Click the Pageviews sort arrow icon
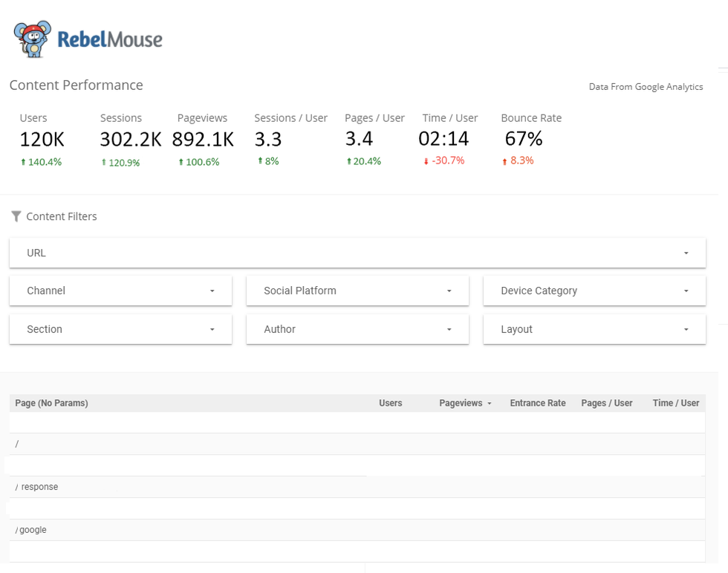 490,404
